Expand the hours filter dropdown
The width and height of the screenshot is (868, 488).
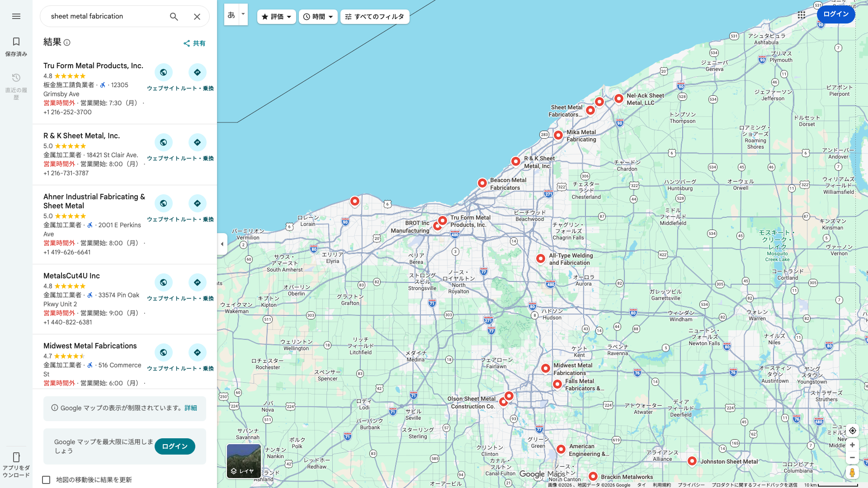click(x=318, y=17)
